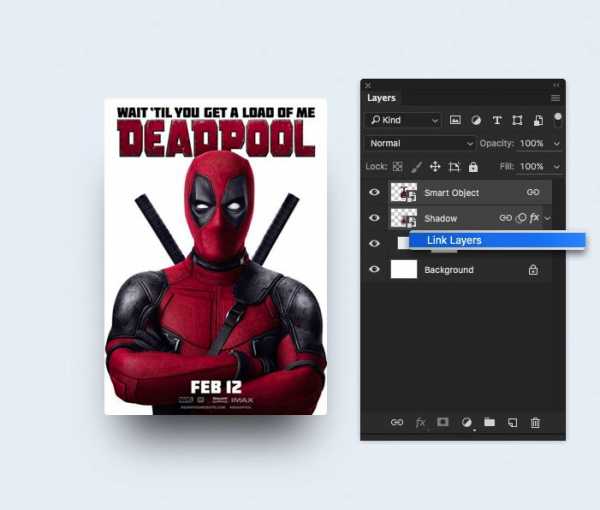Filter for pixel layers
600x510 pixels.
(455, 120)
